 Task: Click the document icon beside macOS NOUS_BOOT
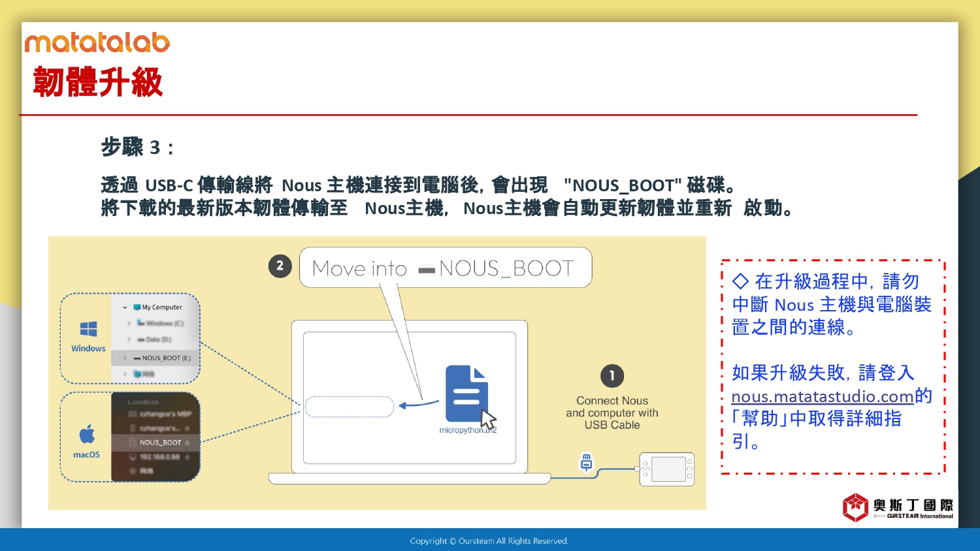point(133,443)
